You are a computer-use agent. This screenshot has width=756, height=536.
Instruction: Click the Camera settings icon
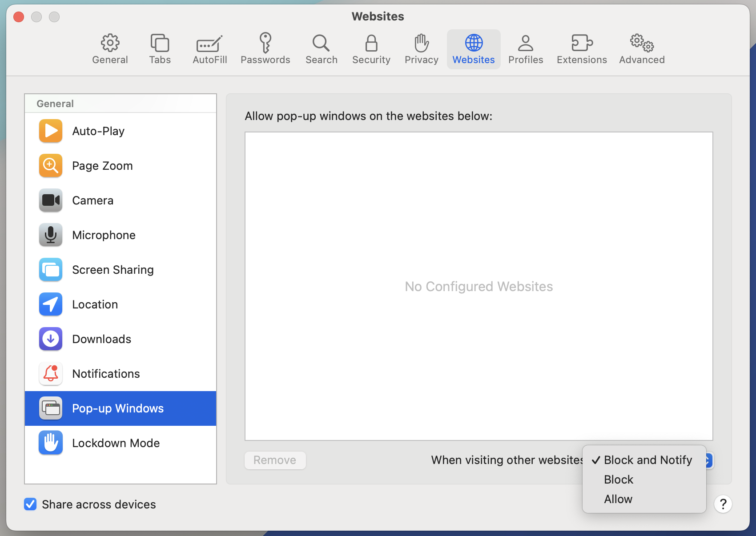[50, 200]
